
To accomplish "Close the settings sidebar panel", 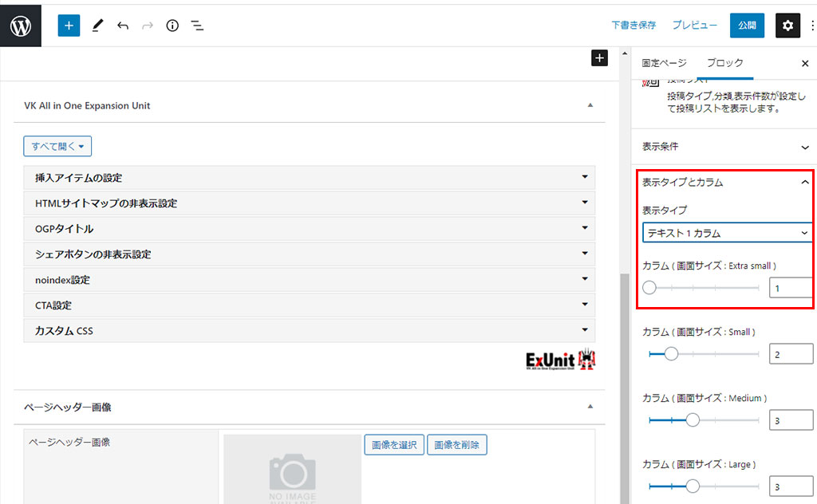I will 804,64.
